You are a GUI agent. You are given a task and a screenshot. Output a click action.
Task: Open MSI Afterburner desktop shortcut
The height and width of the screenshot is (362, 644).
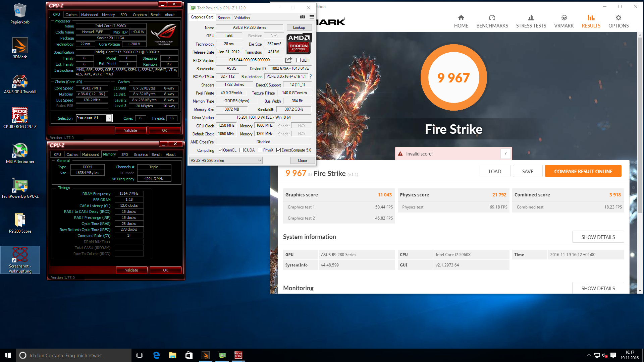(20, 153)
